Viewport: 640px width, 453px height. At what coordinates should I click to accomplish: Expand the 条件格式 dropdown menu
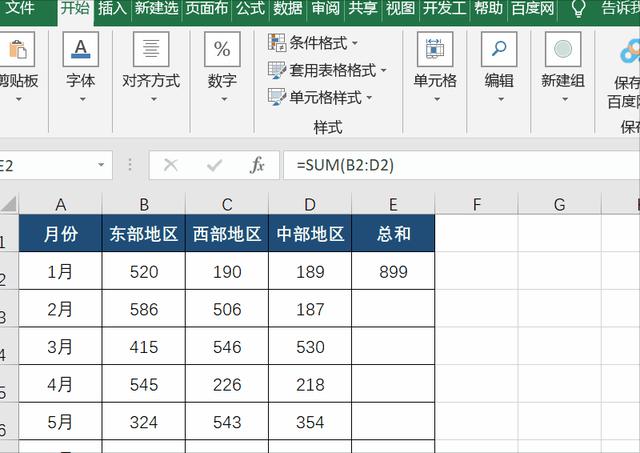355,43
